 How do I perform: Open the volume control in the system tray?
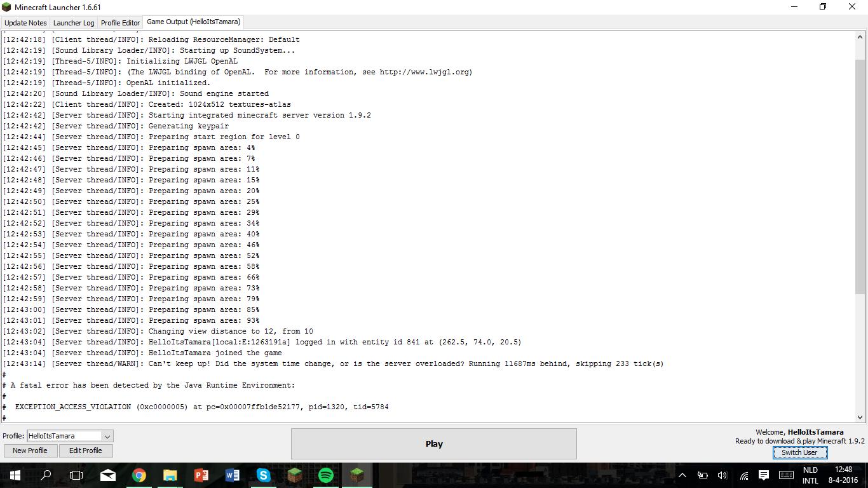coord(722,475)
